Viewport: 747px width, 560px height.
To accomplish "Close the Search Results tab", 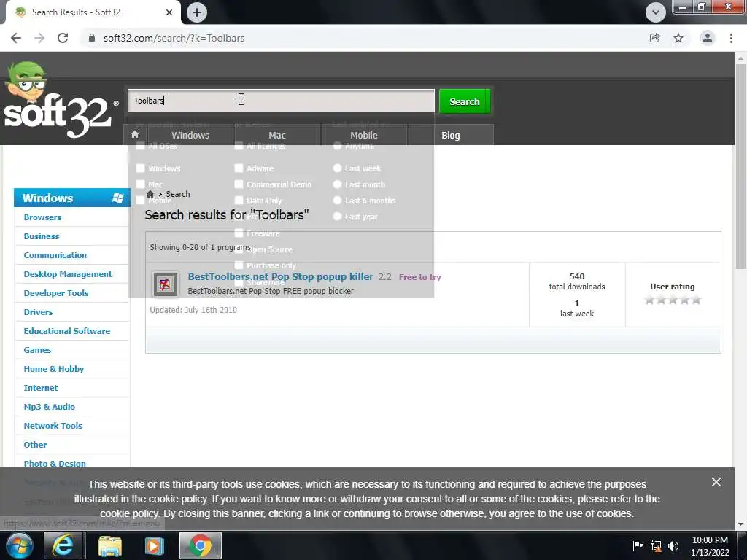I will coord(169,12).
